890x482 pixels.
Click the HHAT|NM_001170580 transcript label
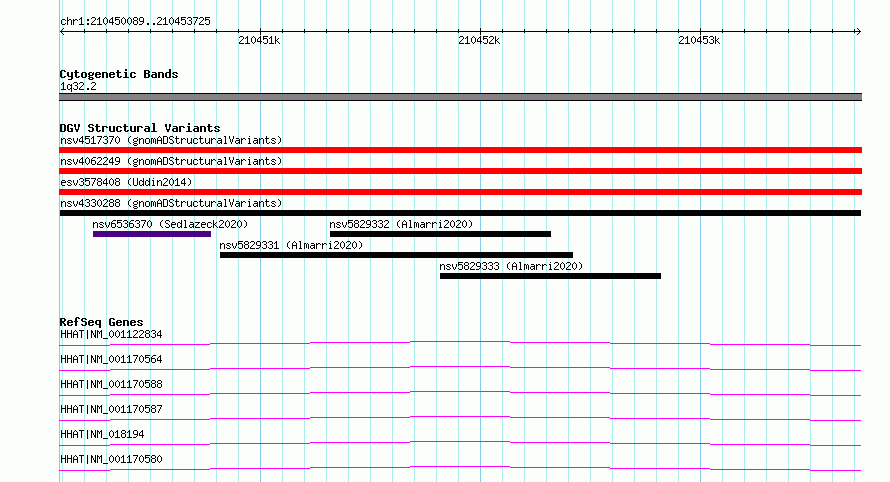[111, 459]
